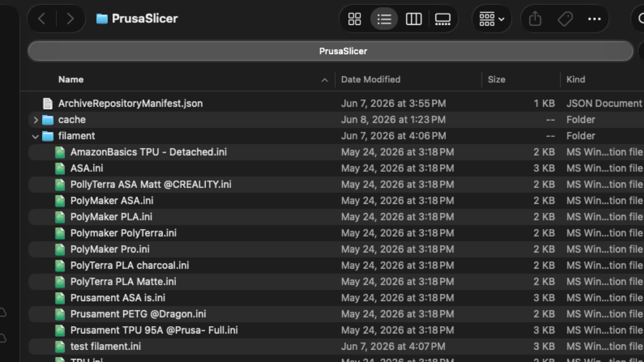Select the PolyTerra PLA Matte.ini icon
644x362 pixels.
click(60, 282)
